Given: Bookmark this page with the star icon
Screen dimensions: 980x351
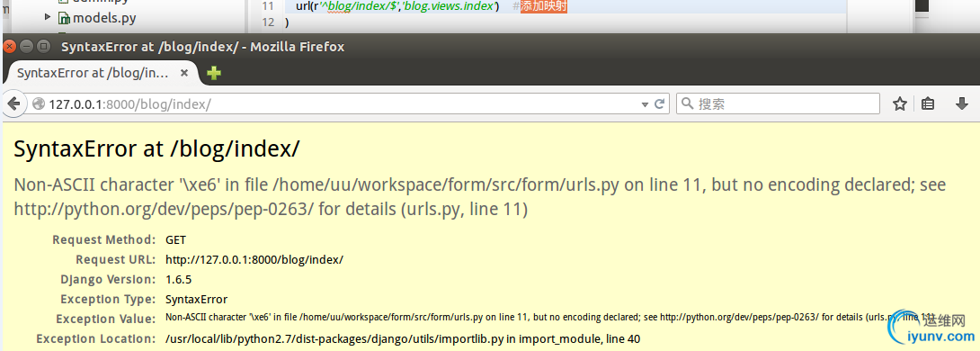Looking at the screenshot, I should tap(899, 103).
